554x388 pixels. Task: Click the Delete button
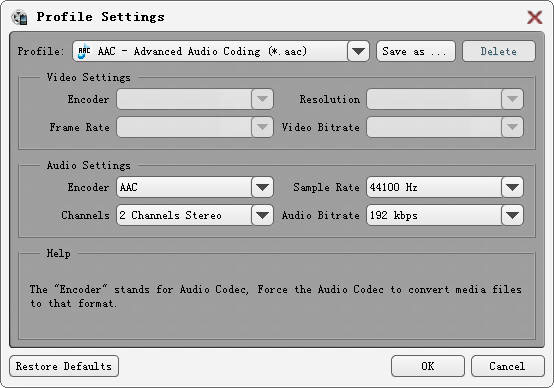click(499, 52)
